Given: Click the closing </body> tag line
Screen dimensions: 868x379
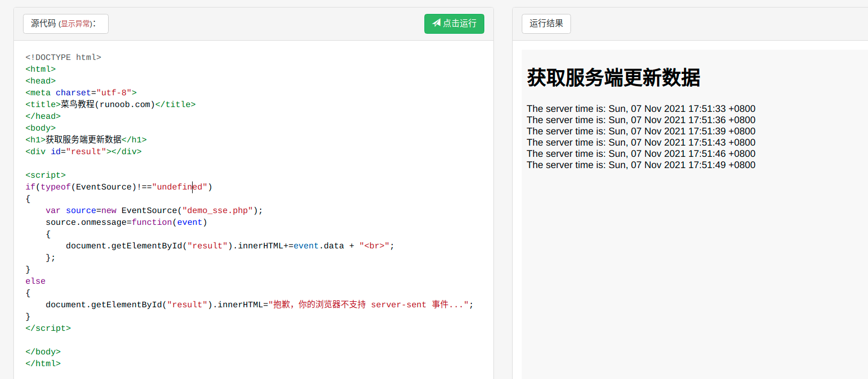Looking at the screenshot, I should pyautogui.click(x=43, y=352).
